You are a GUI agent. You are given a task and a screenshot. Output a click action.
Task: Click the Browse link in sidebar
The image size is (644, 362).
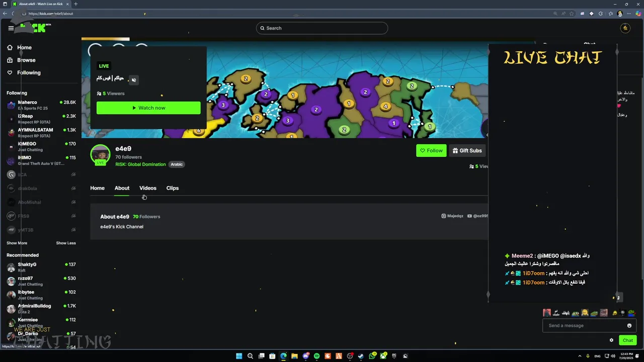click(x=26, y=60)
